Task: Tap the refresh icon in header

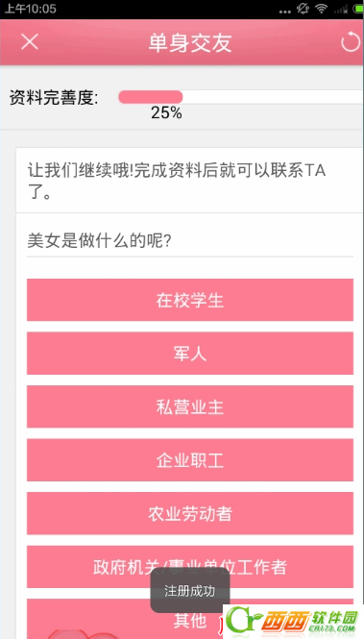Action: tap(351, 42)
